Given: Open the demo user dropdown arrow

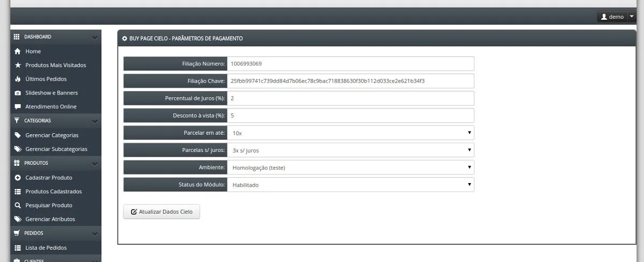Looking at the screenshot, I should (x=632, y=17).
